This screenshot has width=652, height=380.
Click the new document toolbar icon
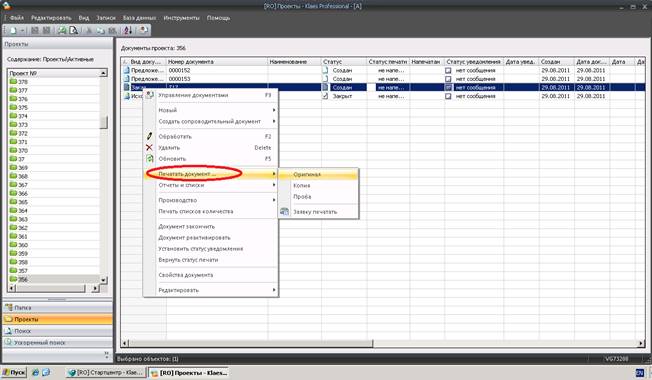[x=13, y=30]
